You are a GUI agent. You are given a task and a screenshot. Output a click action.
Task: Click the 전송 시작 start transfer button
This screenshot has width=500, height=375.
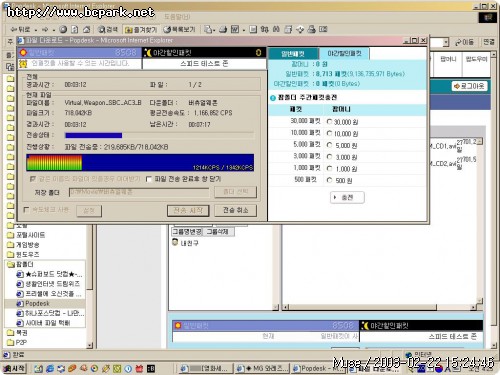coord(188,210)
